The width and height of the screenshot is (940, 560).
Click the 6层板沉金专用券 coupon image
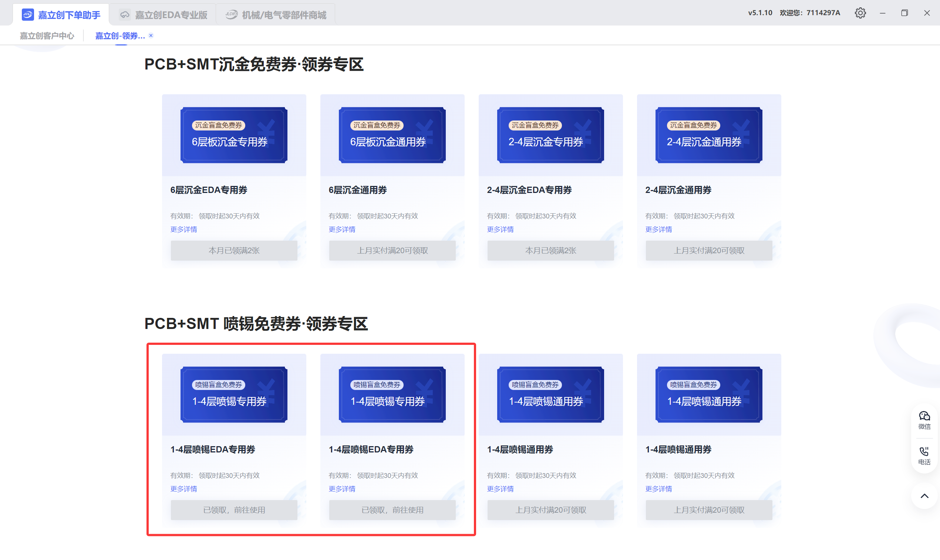pyautogui.click(x=234, y=135)
